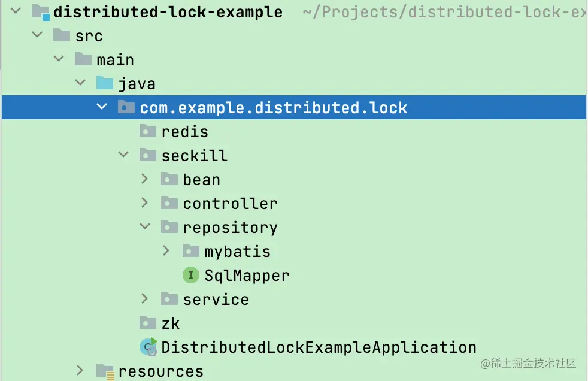Expand the controller package

(145, 202)
